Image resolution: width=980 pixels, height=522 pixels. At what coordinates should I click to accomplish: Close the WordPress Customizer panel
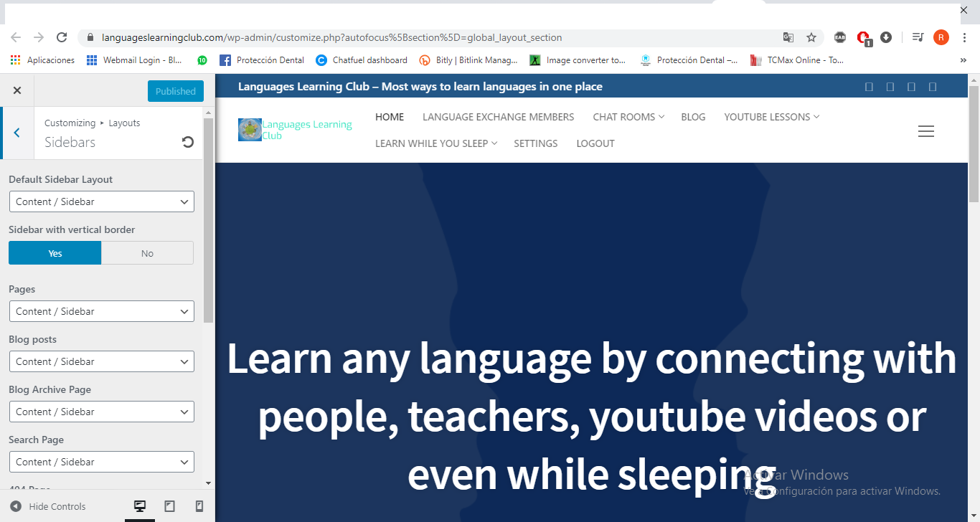tap(17, 90)
